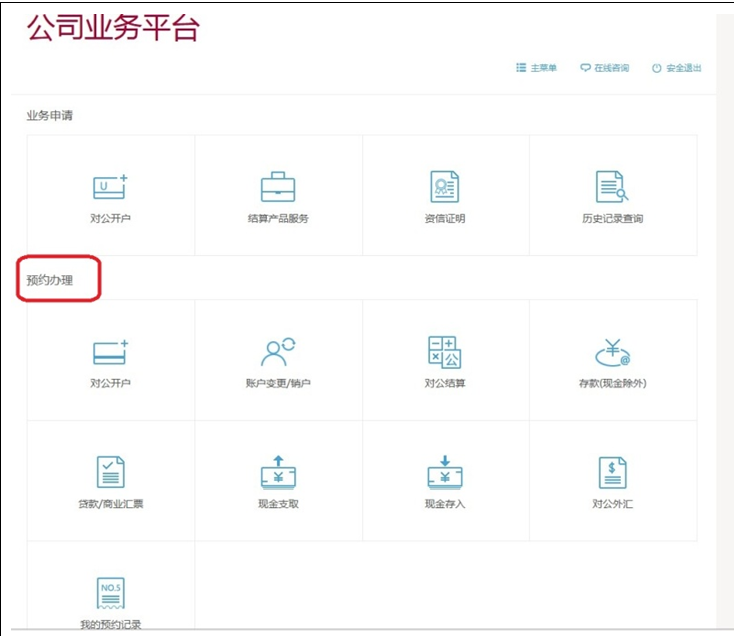This screenshot has width=734, height=636.
Task: Click 安全退出 to log out
Action: [x=677, y=68]
